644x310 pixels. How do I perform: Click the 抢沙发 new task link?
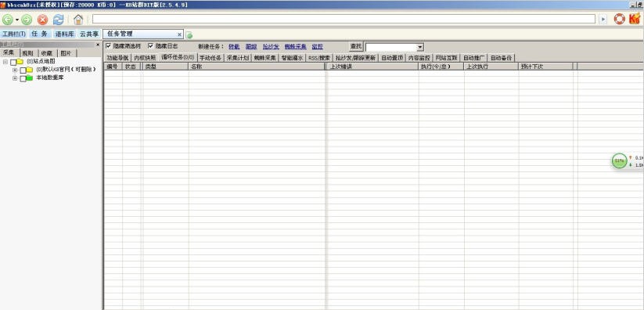click(271, 46)
